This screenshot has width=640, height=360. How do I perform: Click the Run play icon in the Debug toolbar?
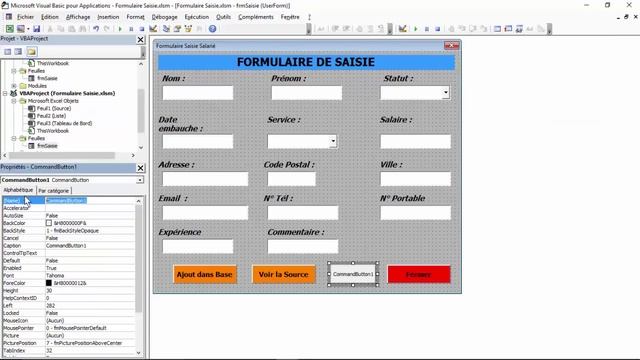[416, 29]
